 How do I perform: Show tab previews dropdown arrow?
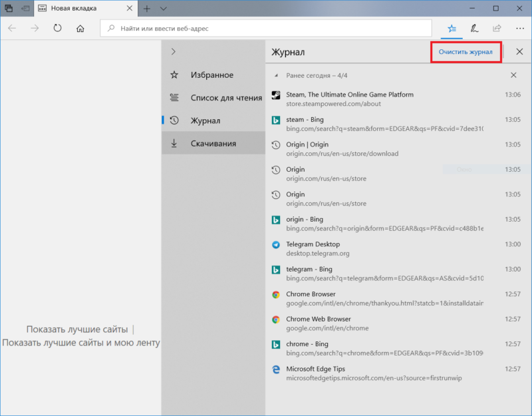pos(163,9)
